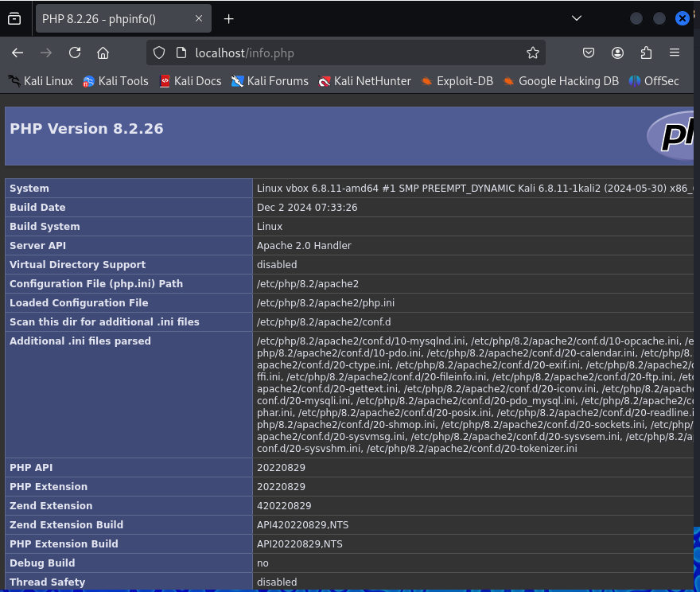
Task: Go to the home page
Action: (x=103, y=53)
